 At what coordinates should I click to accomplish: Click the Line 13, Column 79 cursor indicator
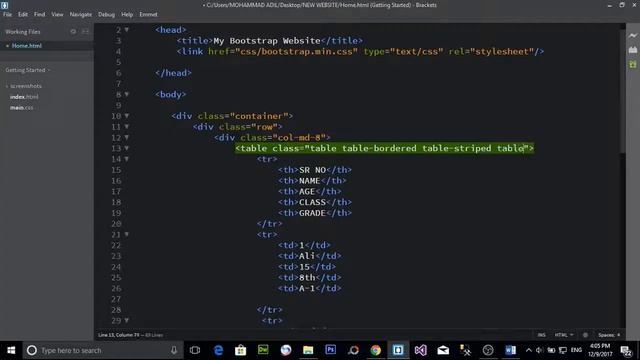click(x=118, y=335)
